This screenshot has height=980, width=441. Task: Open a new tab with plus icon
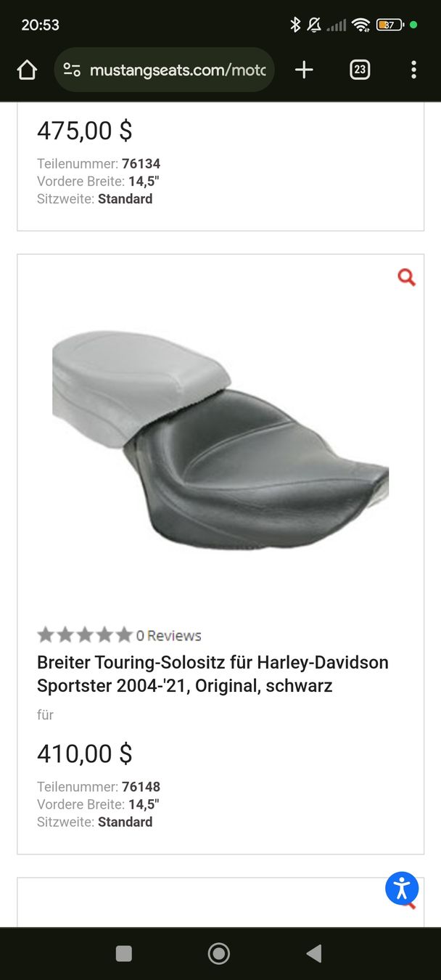coord(304,70)
